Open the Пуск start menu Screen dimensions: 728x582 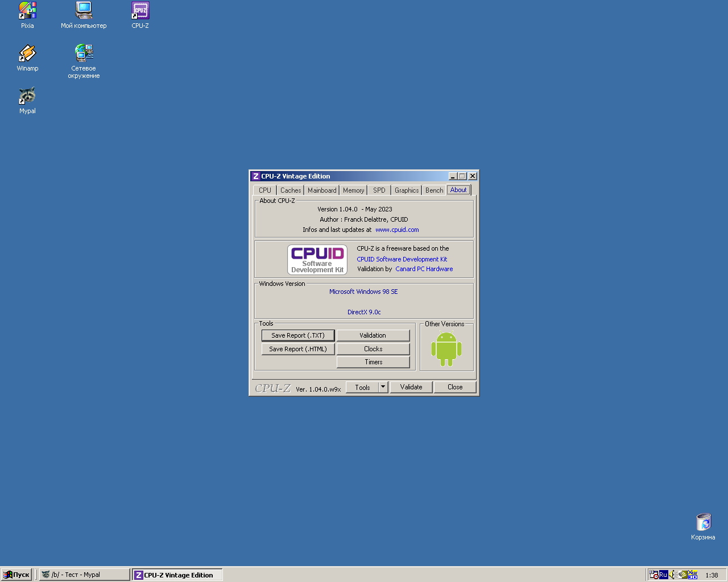[x=16, y=575]
